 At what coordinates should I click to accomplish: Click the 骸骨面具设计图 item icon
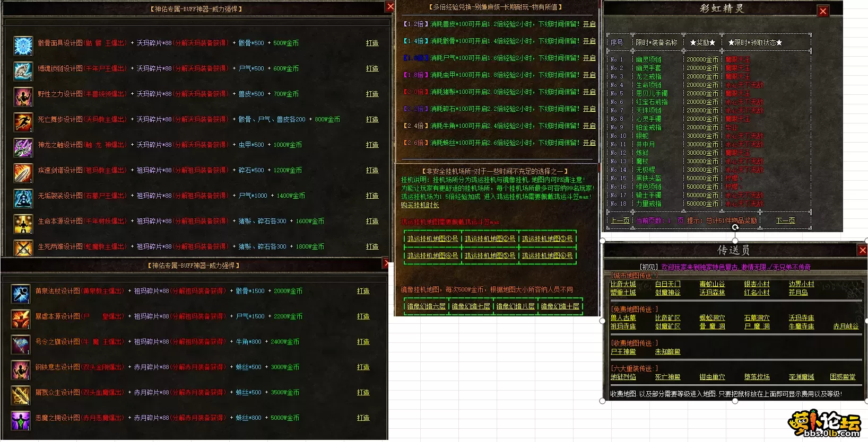pos(23,46)
